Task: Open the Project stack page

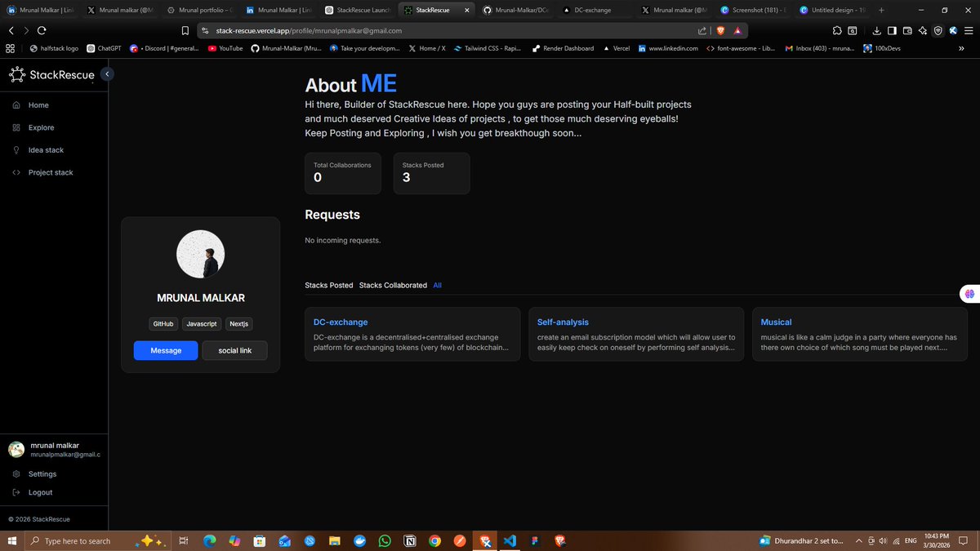Action: pyautogui.click(x=51, y=172)
